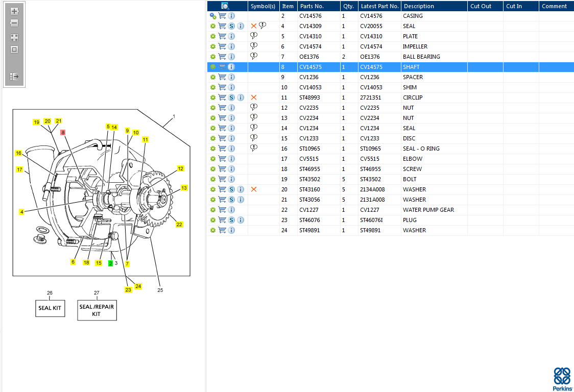Click the note bubble symbol for impeller
Image resolution: width=574 pixels, height=392 pixels.
pyautogui.click(x=254, y=46)
